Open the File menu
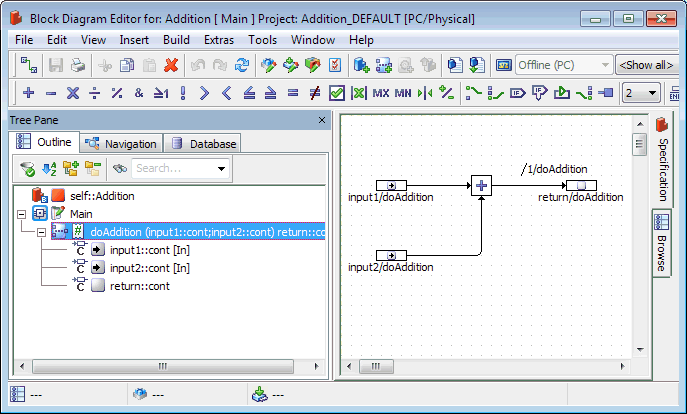The height and width of the screenshot is (414, 687). pos(24,40)
